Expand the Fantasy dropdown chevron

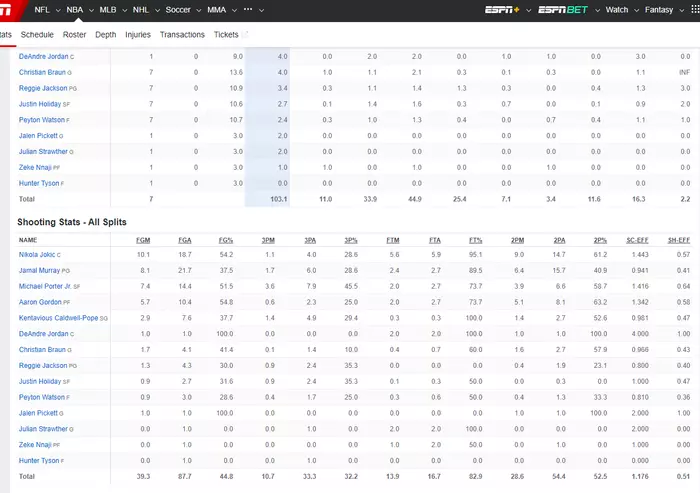(682, 10)
